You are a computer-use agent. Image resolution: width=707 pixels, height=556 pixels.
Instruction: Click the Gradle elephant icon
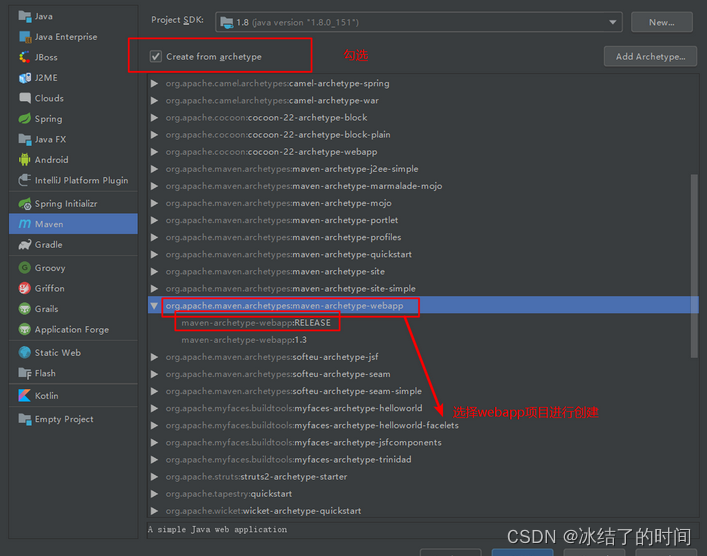25,244
